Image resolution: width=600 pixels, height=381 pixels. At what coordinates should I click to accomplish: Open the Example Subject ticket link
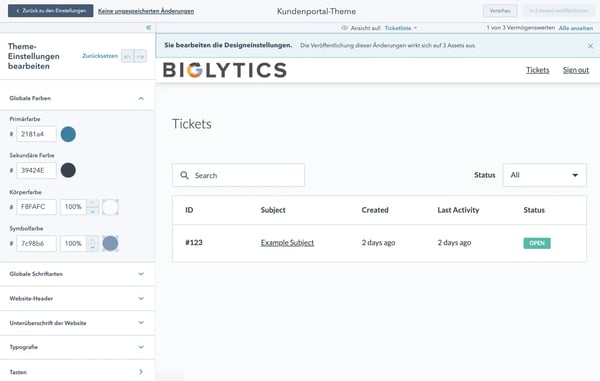(x=287, y=243)
